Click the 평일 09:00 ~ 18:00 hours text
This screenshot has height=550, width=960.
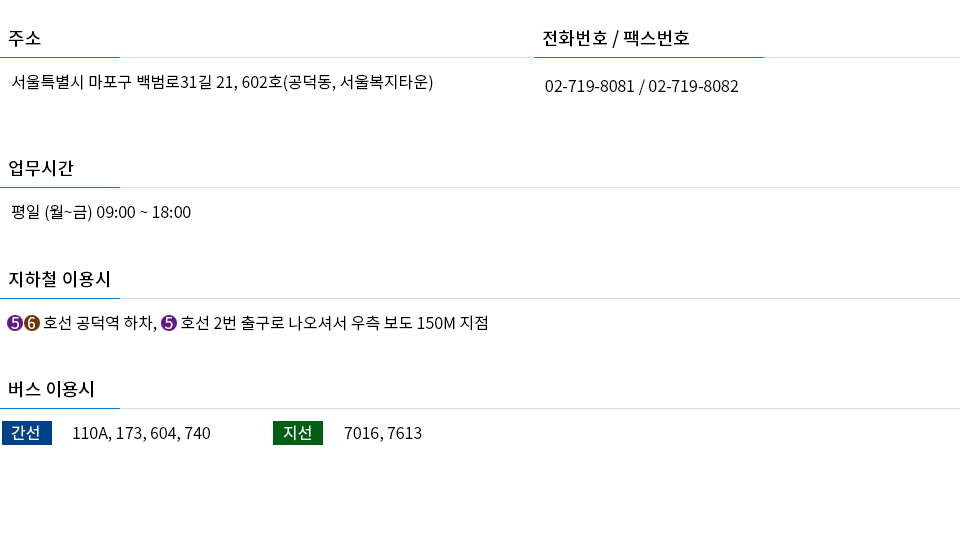point(101,212)
